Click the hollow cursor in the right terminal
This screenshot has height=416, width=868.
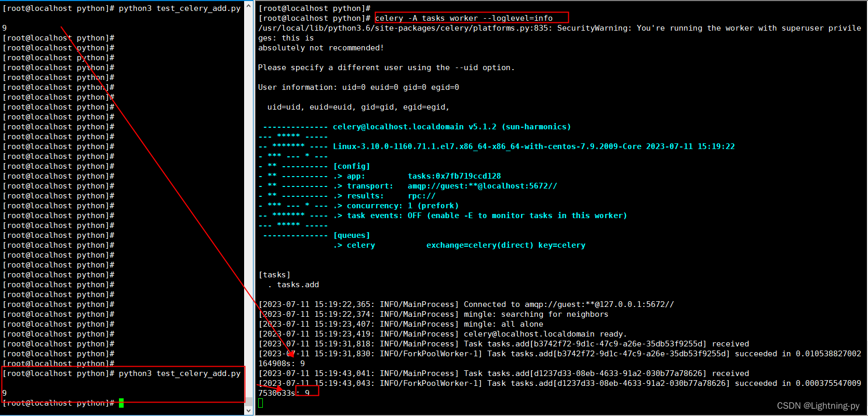point(261,403)
